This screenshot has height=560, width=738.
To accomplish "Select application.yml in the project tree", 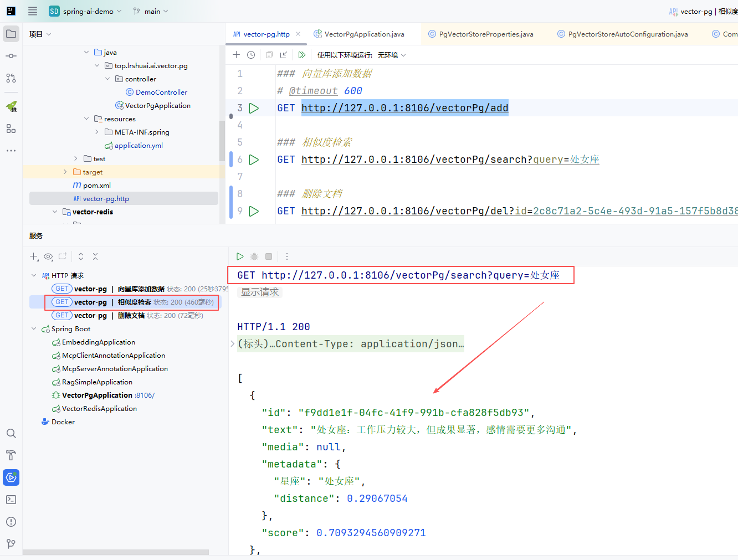I will point(139,146).
